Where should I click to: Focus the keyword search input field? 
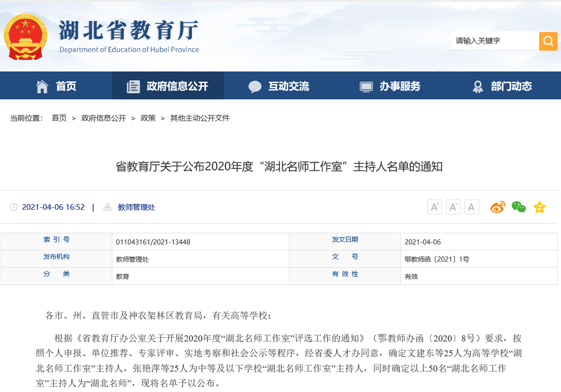[495, 41]
